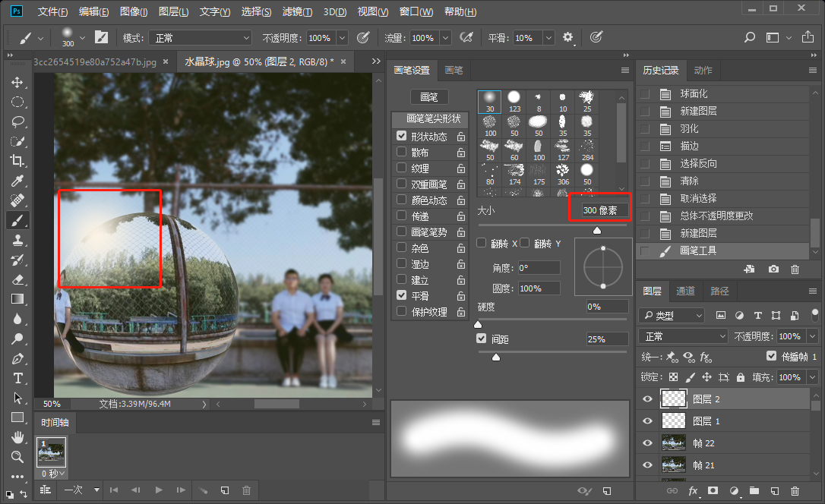Hide 帧 22 layer visibility eye

tap(647, 443)
